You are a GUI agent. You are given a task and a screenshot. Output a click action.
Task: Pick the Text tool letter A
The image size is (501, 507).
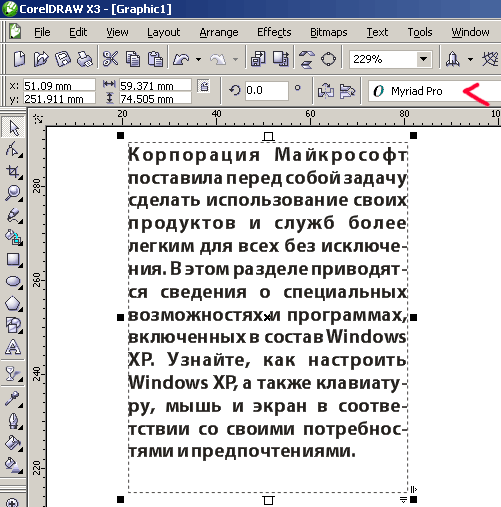13,347
